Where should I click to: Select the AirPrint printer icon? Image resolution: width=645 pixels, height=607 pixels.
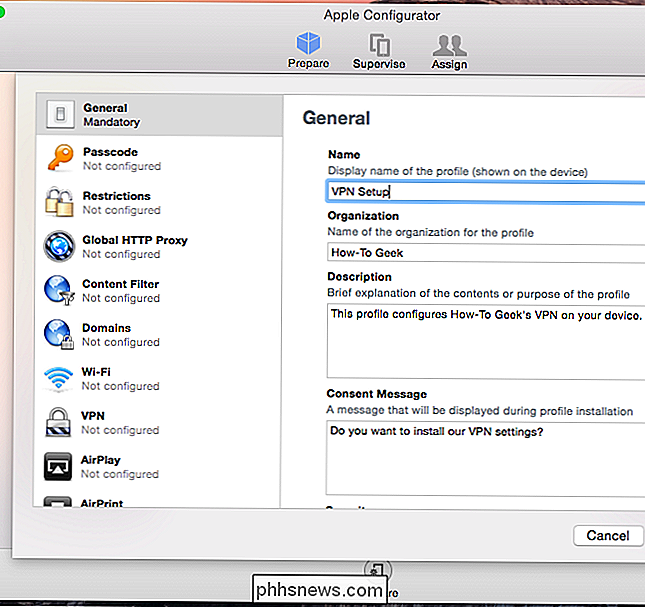[x=58, y=502]
